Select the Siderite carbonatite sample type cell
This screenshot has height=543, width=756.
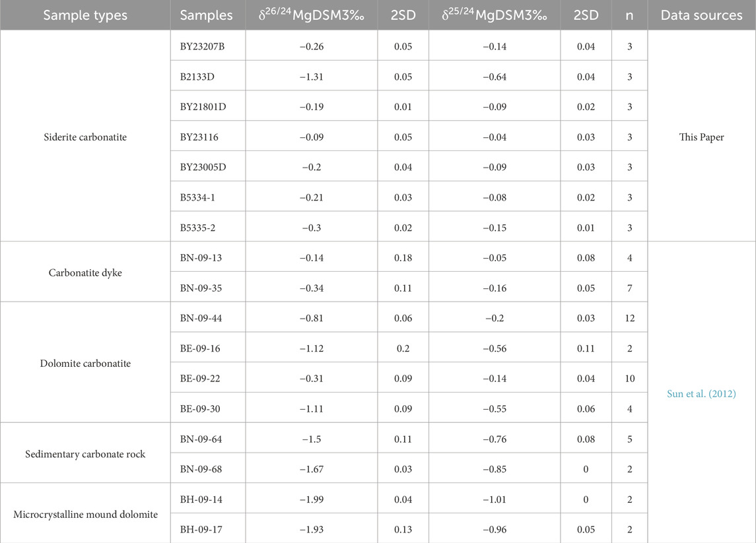click(85, 137)
